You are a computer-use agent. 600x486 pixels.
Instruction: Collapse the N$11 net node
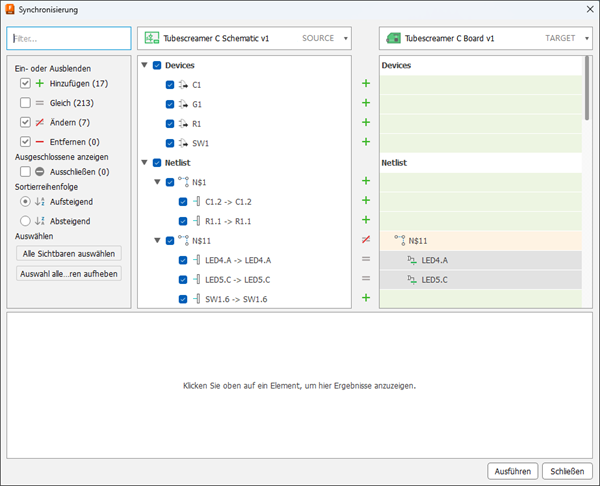point(157,240)
